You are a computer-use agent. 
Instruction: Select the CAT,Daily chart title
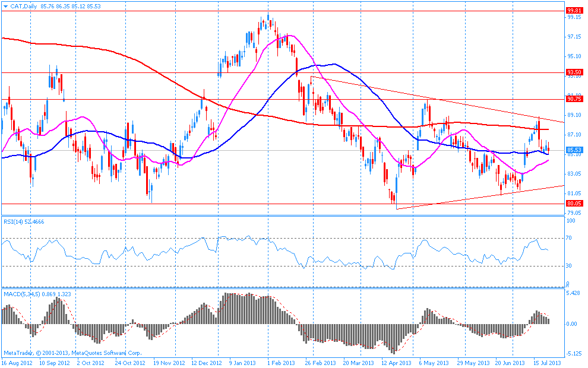click(x=24, y=7)
